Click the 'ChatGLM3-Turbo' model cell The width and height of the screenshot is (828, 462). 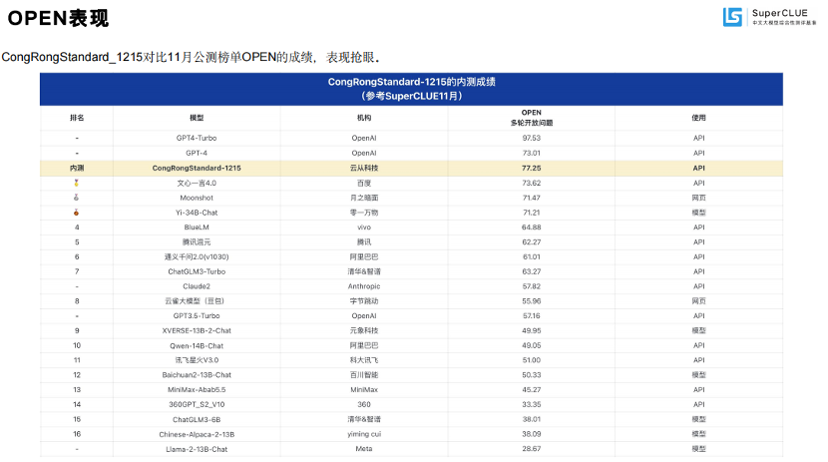pos(196,271)
